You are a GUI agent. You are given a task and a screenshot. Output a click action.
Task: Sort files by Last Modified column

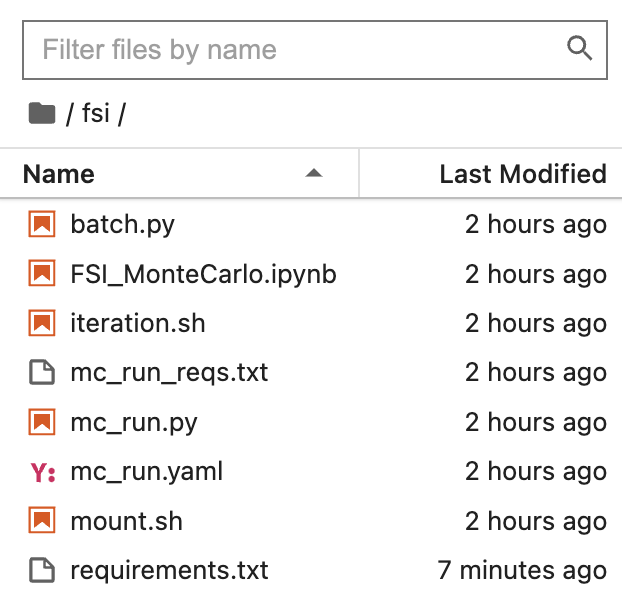pyautogui.click(x=522, y=174)
